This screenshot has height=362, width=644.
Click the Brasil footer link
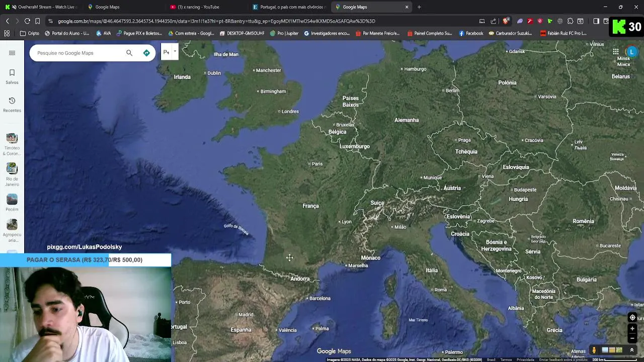(x=491, y=359)
